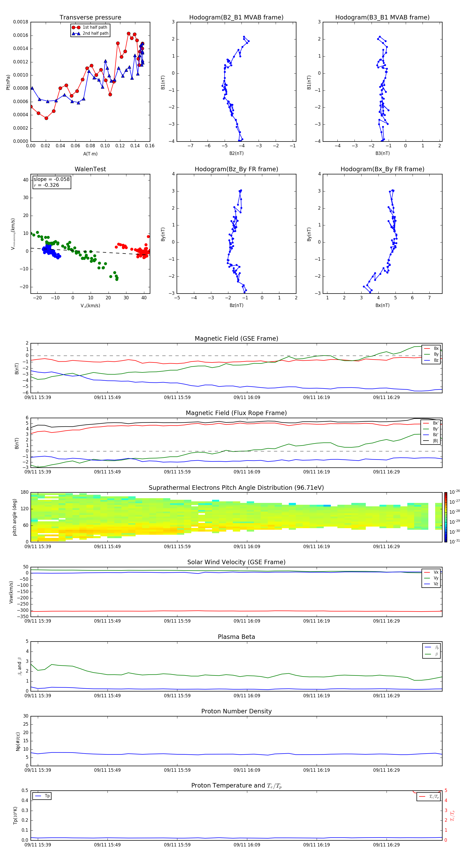
Task: Click the "pitch angle (deg)" axis label
Action: [x=14, y=517]
